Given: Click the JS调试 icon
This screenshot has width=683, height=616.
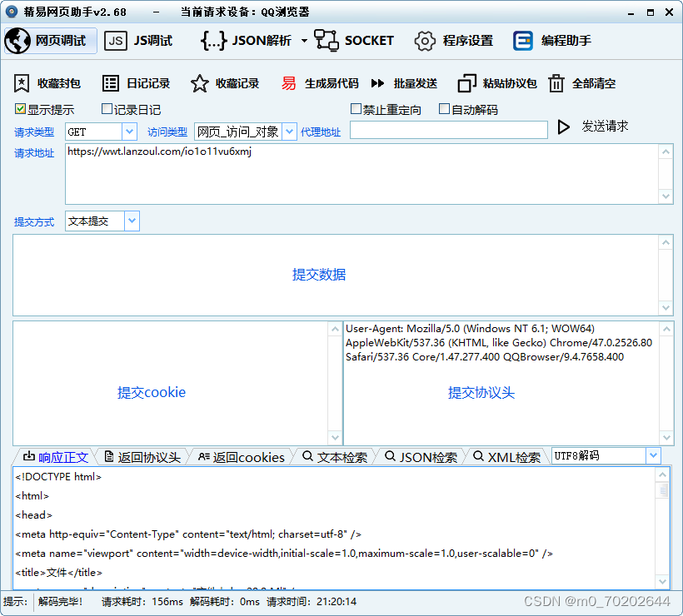Looking at the screenshot, I should [116, 42].
